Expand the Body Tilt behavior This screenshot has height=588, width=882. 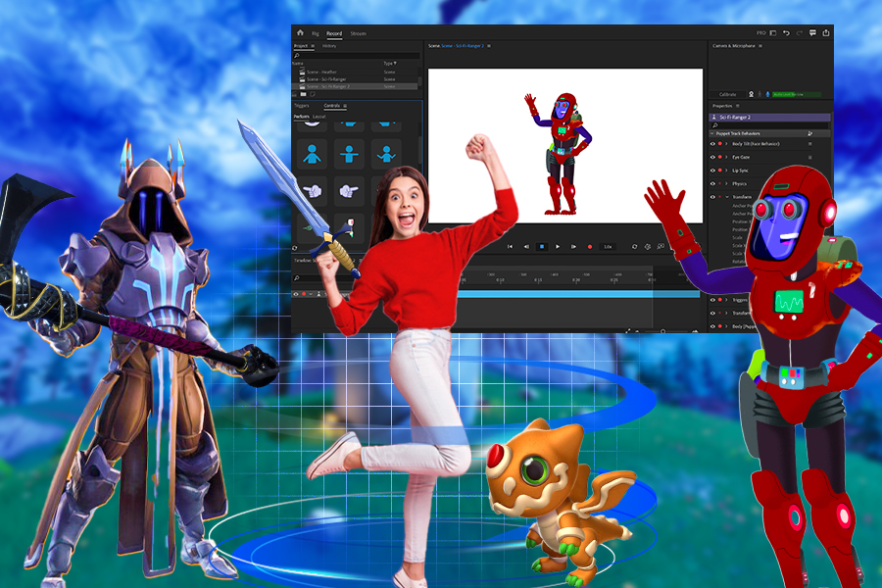pyautogui.click(x=726, y=144)
